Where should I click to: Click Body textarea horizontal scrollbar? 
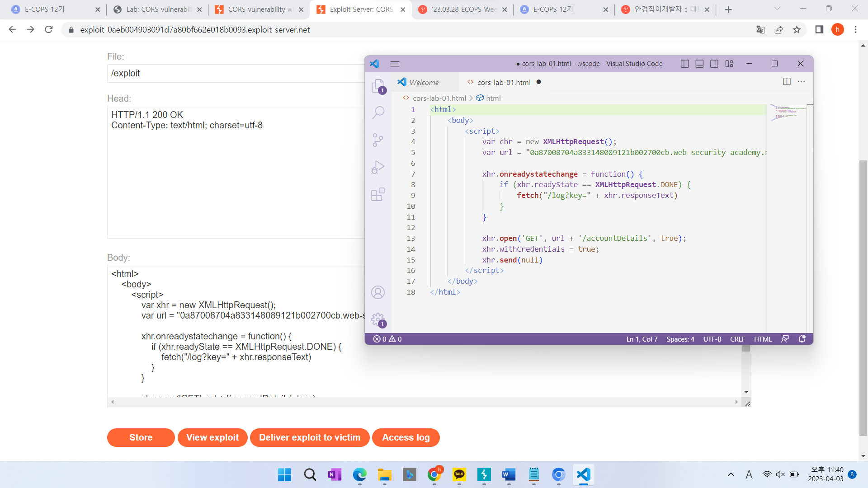click(x=424, y=402)
